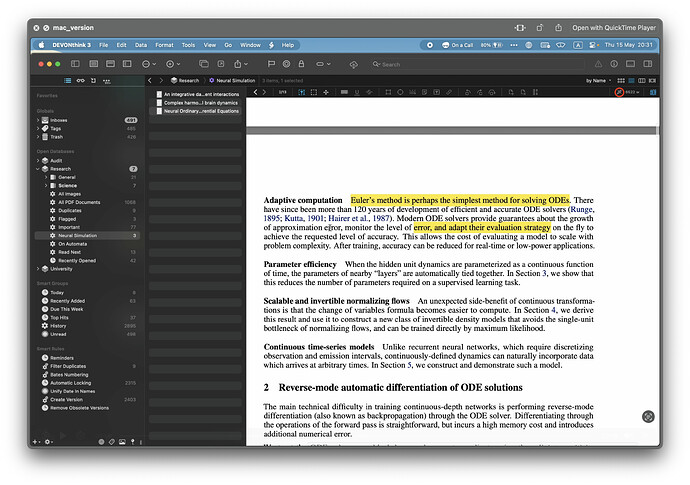
Task: Click the red-circled zoom-to-fit icon
Action: (x=619, y=92)
